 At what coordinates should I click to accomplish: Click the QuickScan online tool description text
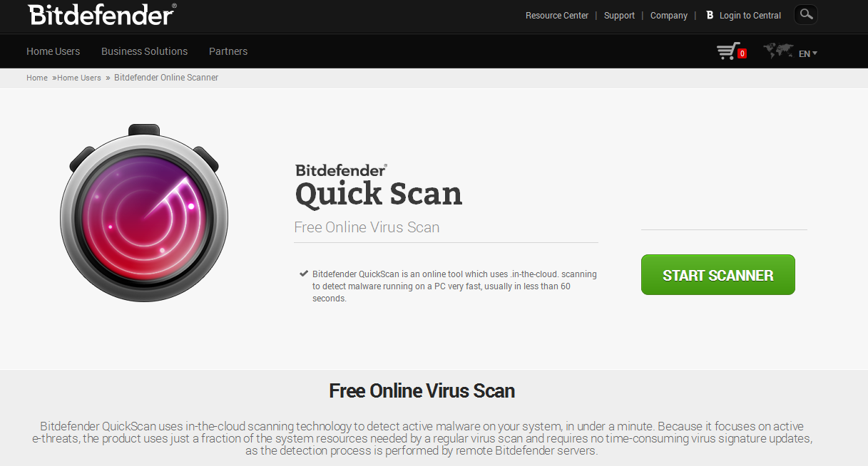click(454, 286)
